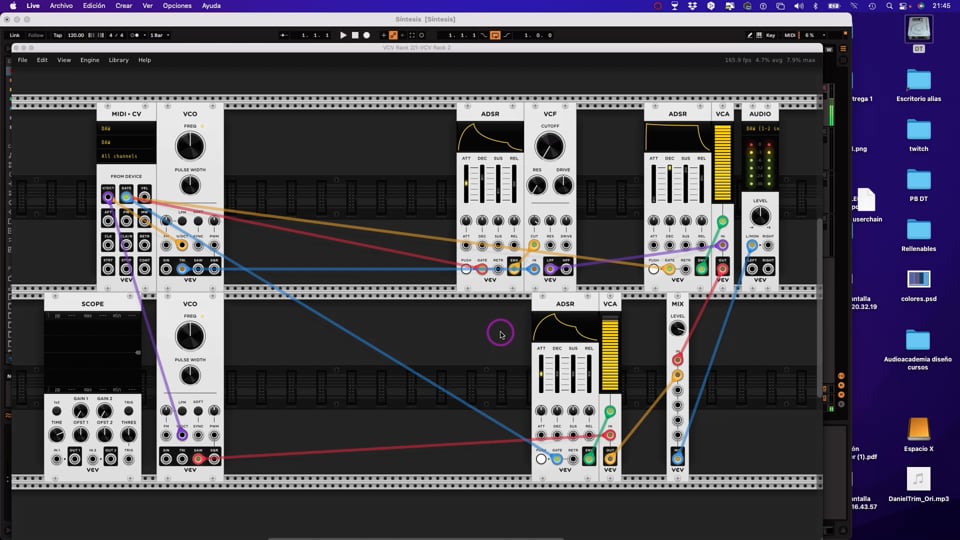Click MIDI-CV V/OCT output jack
This screenshot has width=960, height=540.
(108, 197)
